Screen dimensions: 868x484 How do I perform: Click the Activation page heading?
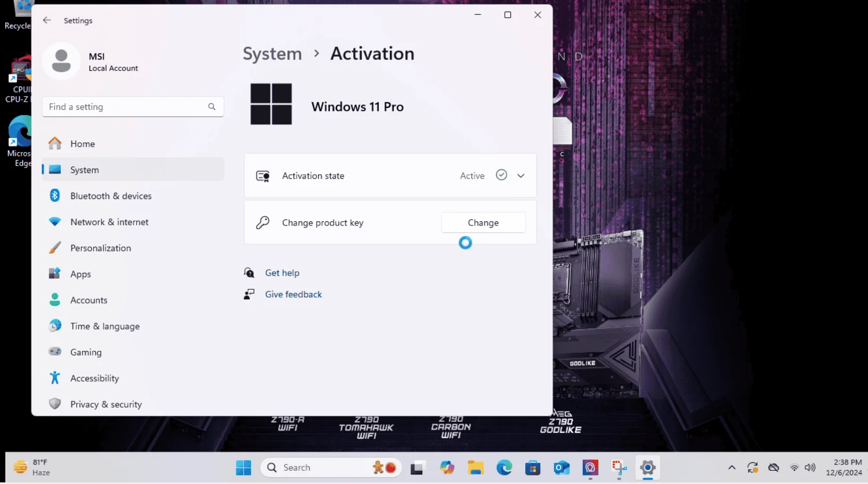pyautogui.click(x=372, y=54)
